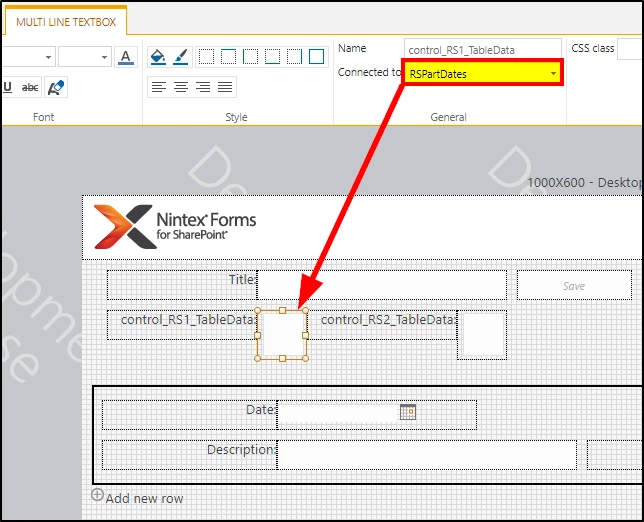Clear formatting with the eraser icon
The width and height of the screenshot is (644, 522).
click(56, 87)
